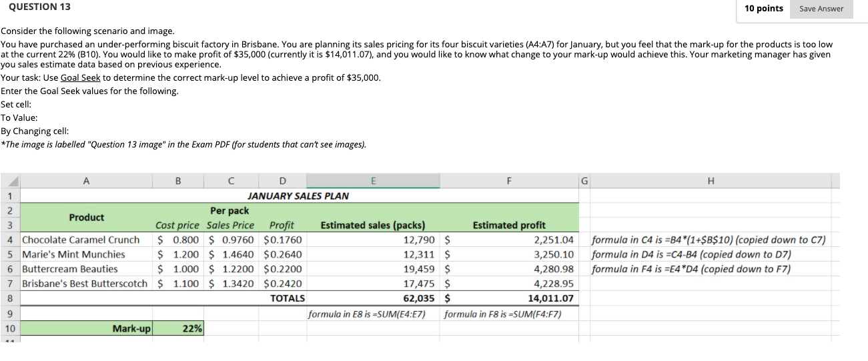Click the 'formula in D4 is =C4-B4' note
The image size is (868, 361).
[x=691, y=255]
